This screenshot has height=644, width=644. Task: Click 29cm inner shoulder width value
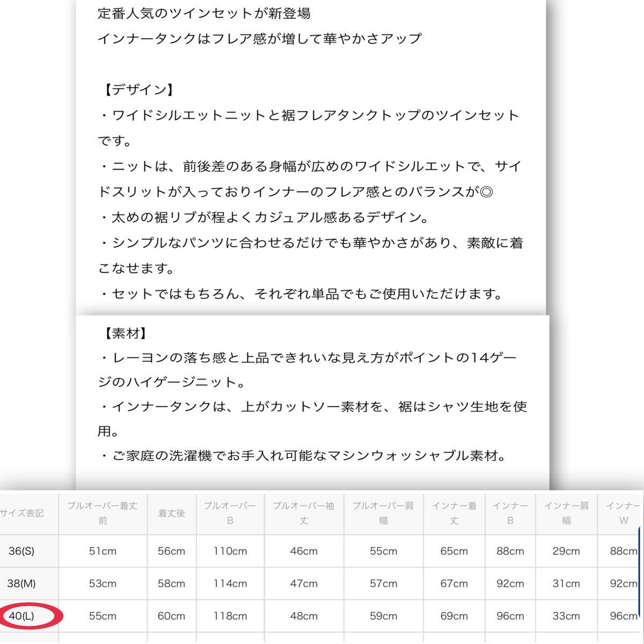pos(567,551)
